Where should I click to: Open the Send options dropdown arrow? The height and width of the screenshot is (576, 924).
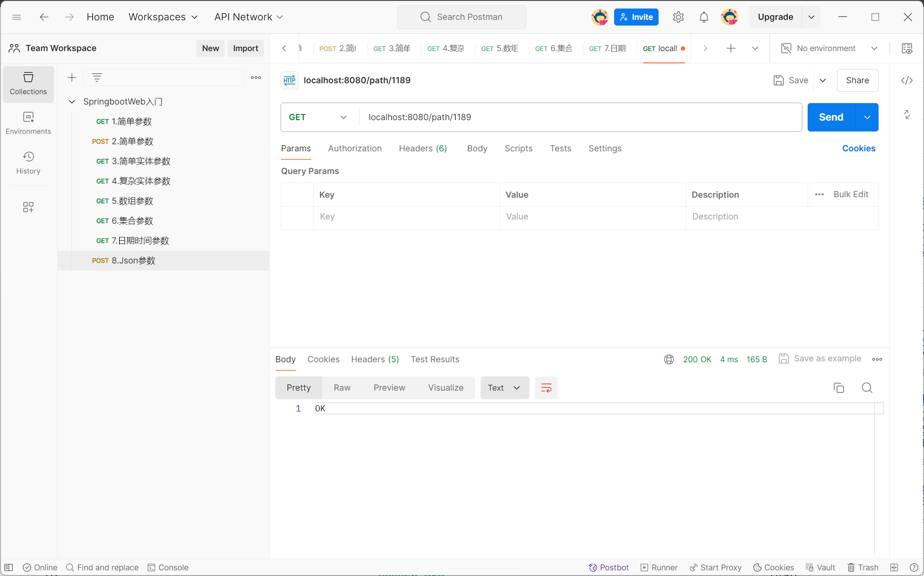(x=867, y=117)
